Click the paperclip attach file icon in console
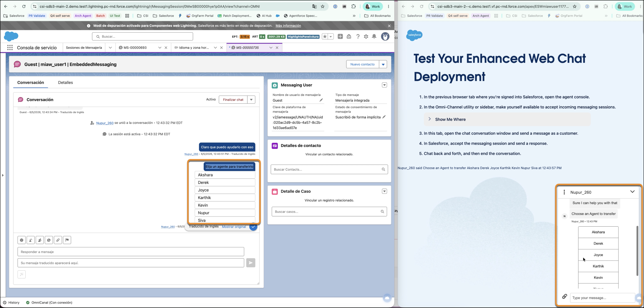This screenshot has width=644, height=308. coord(58,240)
